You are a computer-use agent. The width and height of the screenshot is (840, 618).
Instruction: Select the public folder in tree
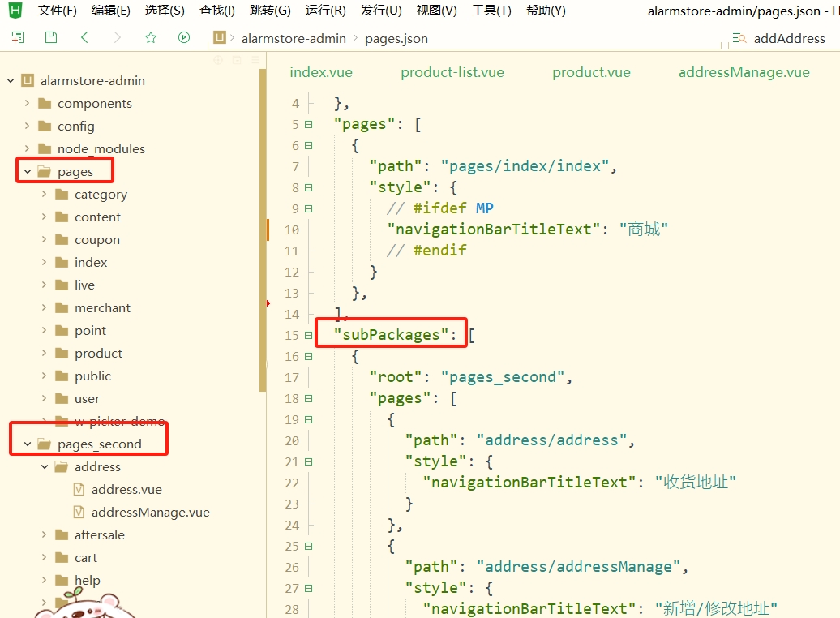[92, 376]
